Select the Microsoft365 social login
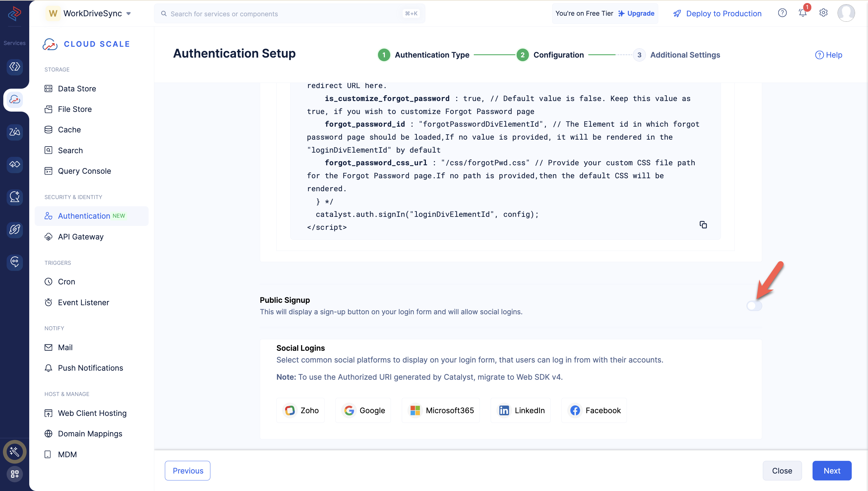The image size is (868, 491). tap(441, 410)
